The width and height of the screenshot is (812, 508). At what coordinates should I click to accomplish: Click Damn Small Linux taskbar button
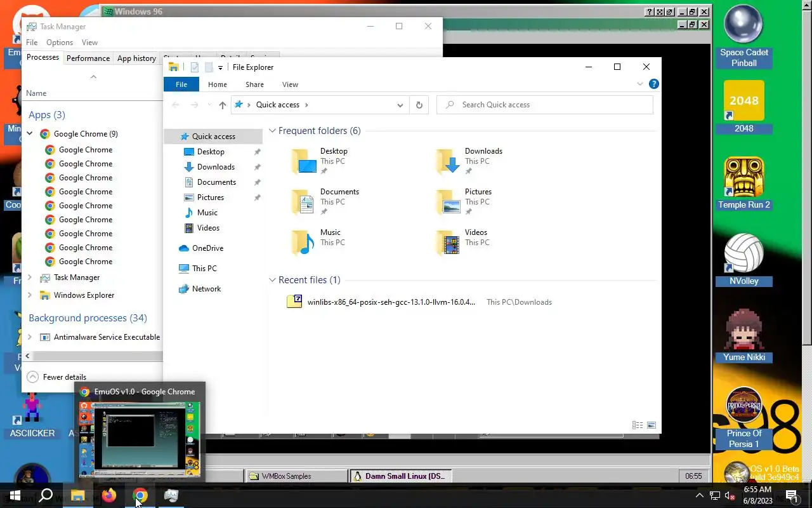coord(400,476)
